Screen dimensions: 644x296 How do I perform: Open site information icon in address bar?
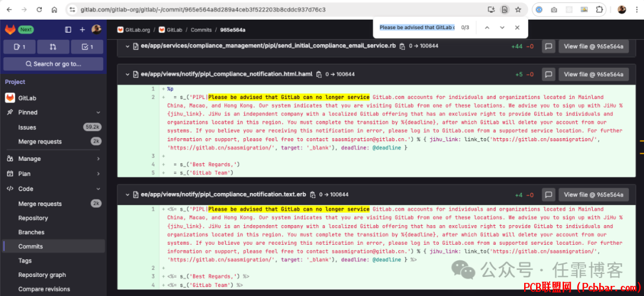(x=72, y=10)
